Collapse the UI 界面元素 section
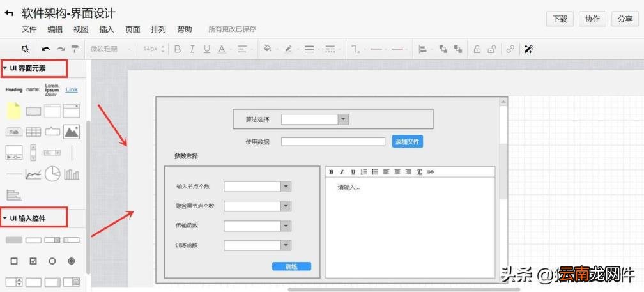Image resolution: width=644 pixels, height=292 pixels. 4,68
